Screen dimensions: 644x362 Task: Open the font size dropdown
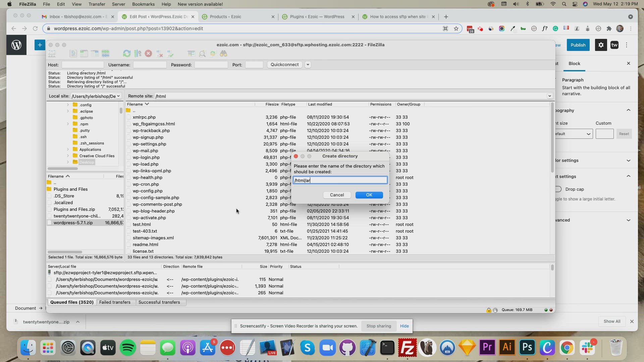coord(574,134)
